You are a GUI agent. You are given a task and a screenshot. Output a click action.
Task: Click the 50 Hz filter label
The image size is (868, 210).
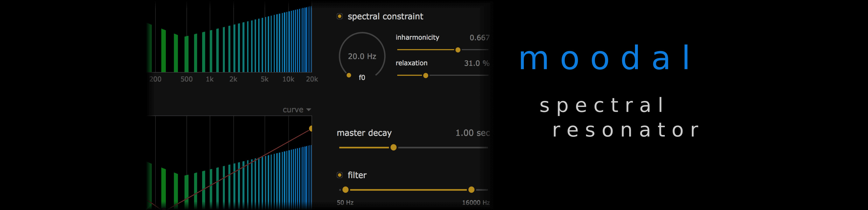click(345, 202)
